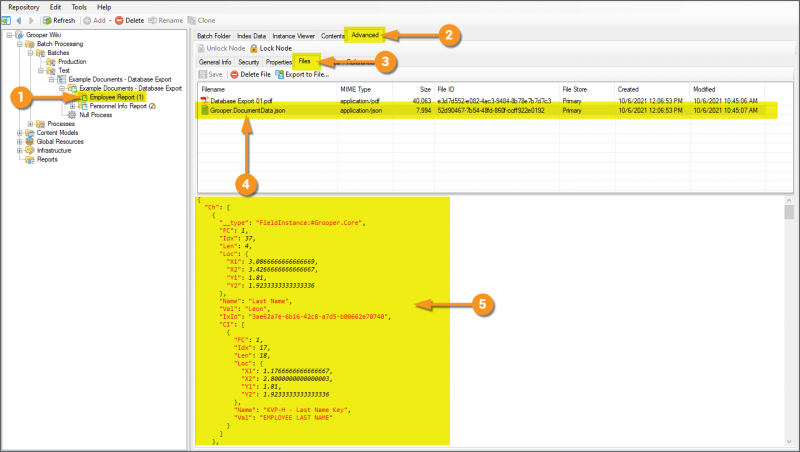Click the PDF icon for Database Export 01.pdf

coord(205,101)
